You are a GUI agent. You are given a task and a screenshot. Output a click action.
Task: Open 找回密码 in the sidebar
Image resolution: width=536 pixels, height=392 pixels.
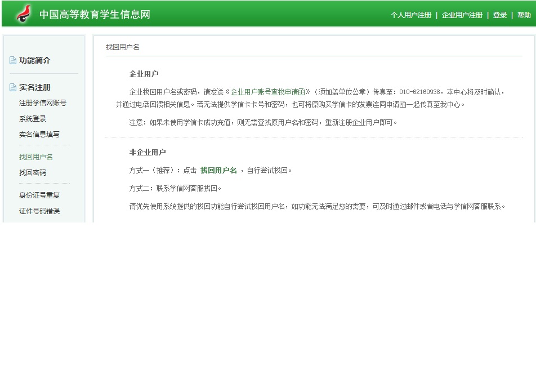pos(33,173)
